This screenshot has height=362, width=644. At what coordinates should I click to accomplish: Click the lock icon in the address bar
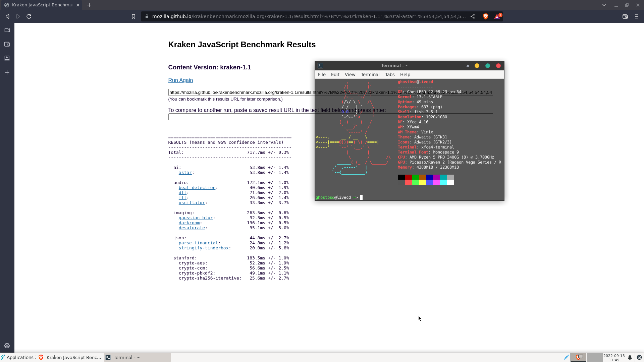click(x=147, y=16)
